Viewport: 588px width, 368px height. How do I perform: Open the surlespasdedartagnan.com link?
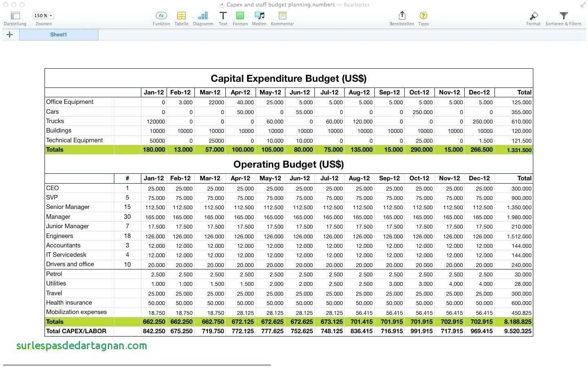(x=82, y=346)
